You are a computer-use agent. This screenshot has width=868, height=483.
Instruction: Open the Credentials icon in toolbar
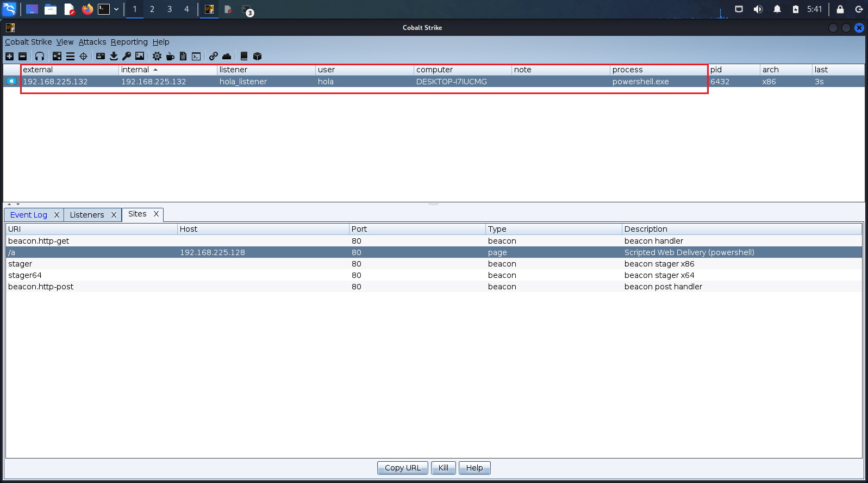(101, 56)
